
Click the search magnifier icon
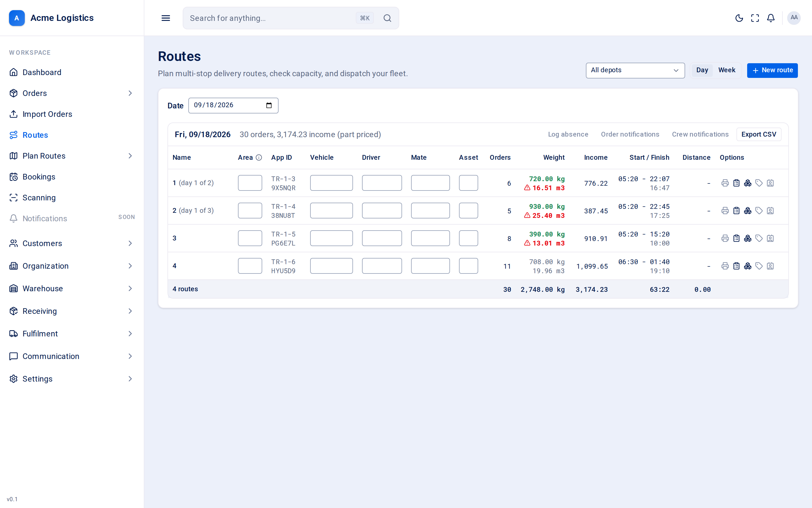point(387,18)
